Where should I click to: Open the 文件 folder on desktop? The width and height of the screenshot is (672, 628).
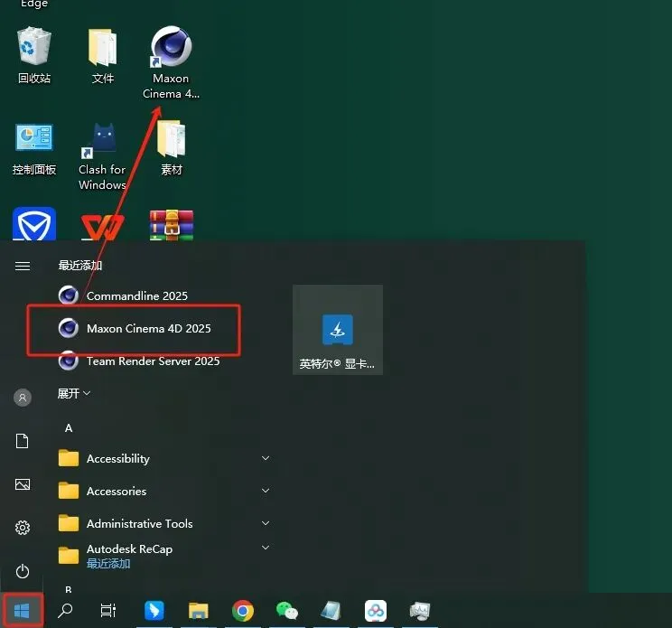click(103, 55)
